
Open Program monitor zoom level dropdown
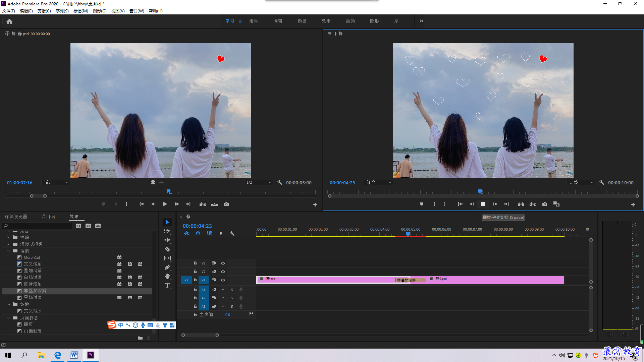378,183
